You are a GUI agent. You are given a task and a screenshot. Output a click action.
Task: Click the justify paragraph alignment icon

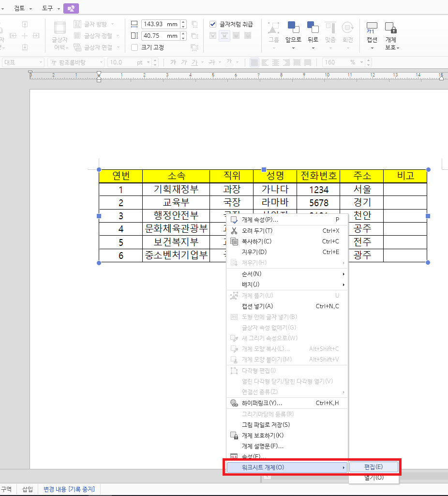click(254, 62)
